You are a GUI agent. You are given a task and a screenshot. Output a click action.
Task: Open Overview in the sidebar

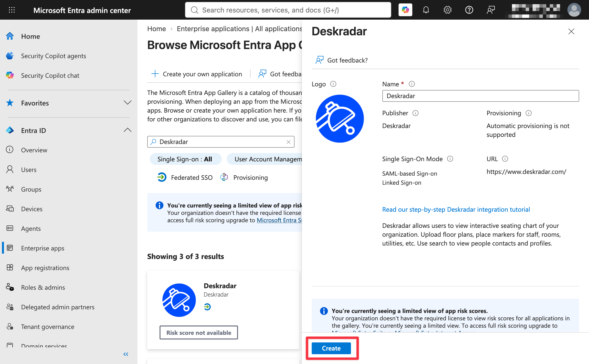(34, 150)
